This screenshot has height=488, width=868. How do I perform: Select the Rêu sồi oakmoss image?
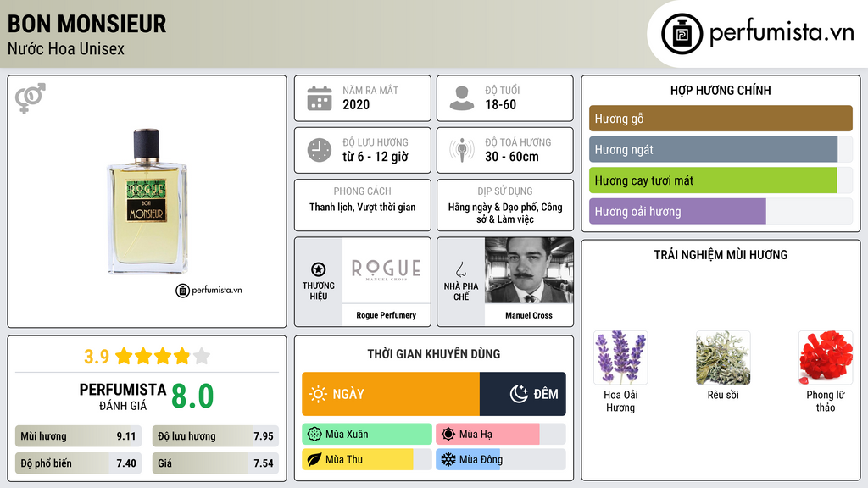point(723,358)
